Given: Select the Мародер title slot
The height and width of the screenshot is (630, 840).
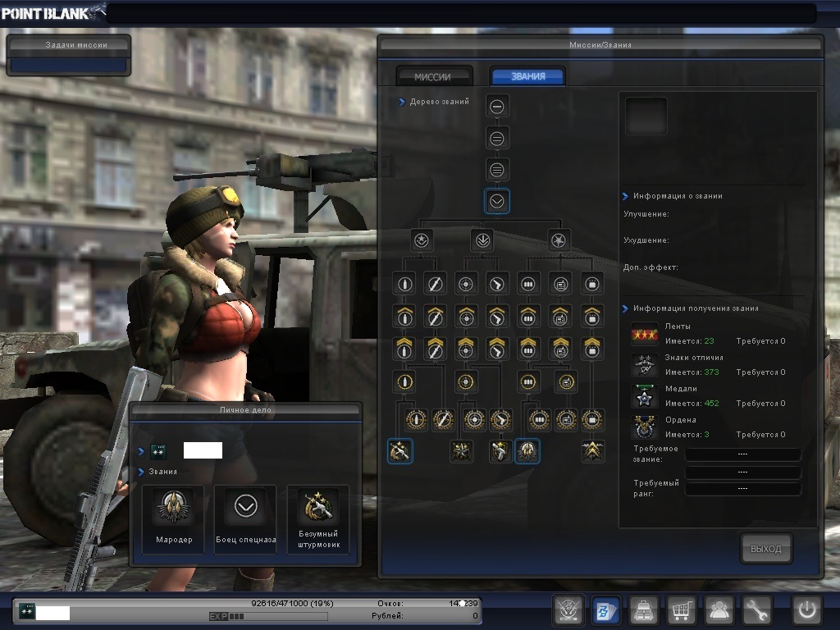Looking at the screenshot, I should point(173,518).
